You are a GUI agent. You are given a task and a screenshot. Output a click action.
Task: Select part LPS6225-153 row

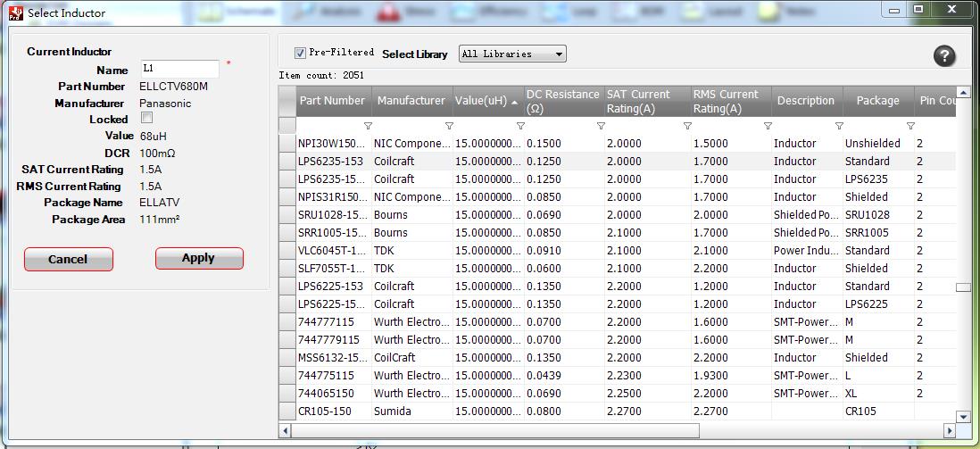tap(330, 287)
